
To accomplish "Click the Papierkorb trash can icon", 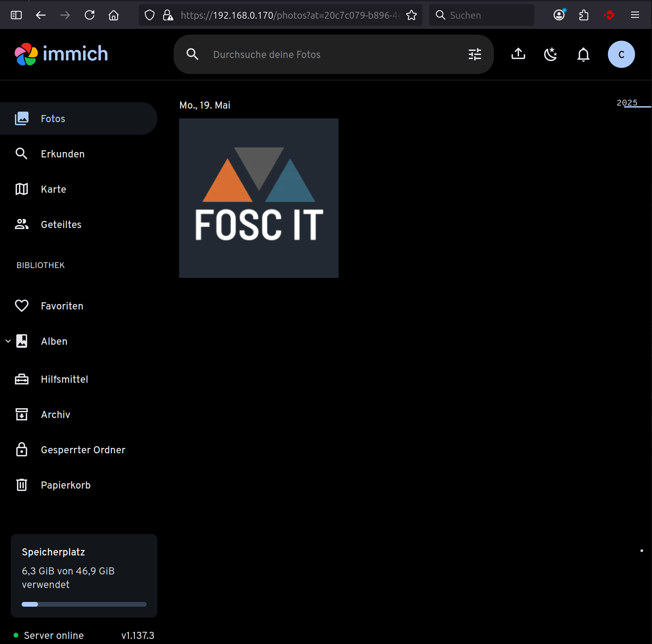I will 22,485.
